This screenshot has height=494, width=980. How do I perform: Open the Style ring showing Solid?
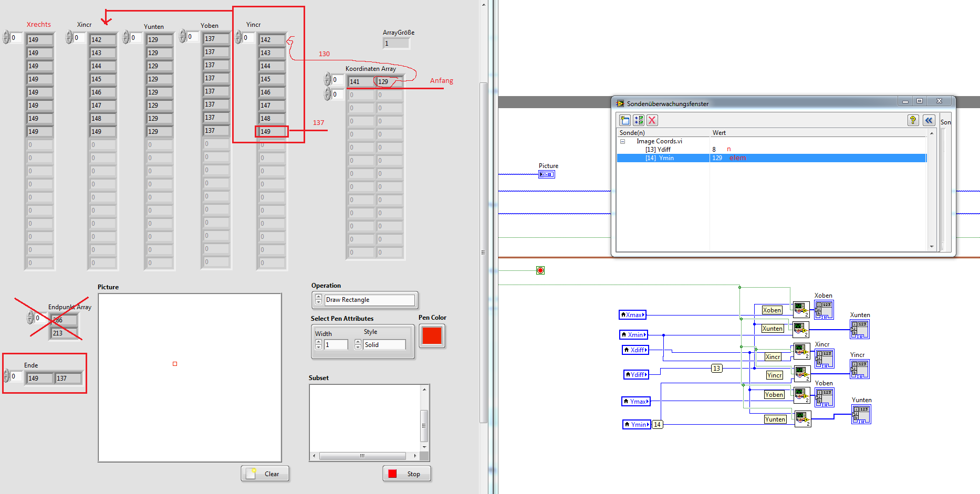pyautogui.click(x=384, y=344)
